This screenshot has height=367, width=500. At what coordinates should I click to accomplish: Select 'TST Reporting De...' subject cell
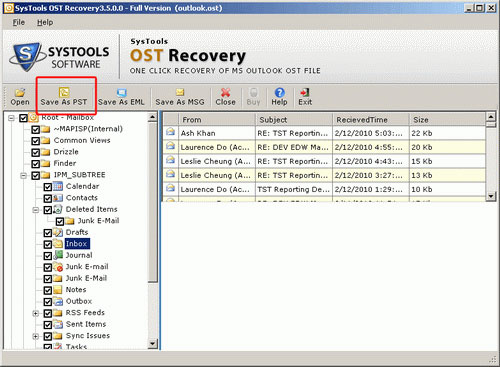point(294,189)
